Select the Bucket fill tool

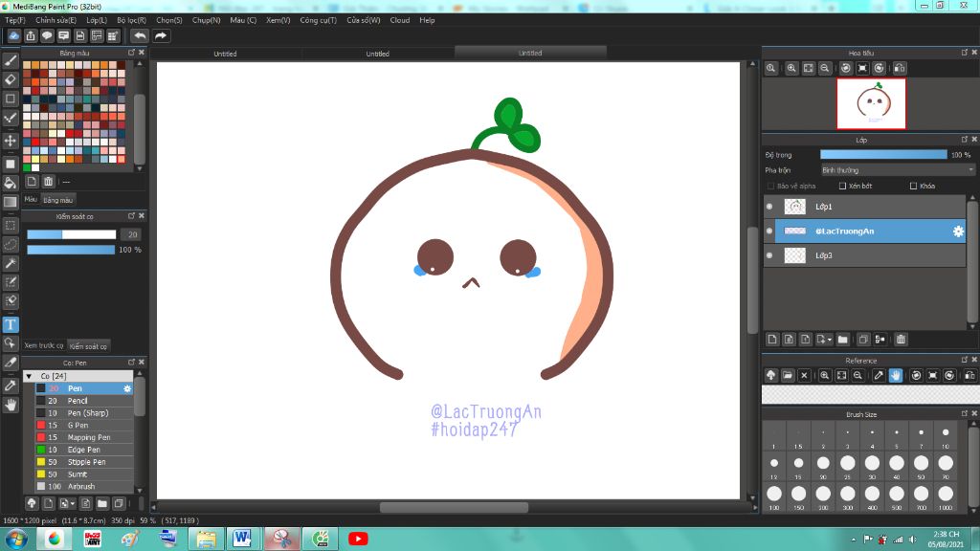click(x=11, y=183)
